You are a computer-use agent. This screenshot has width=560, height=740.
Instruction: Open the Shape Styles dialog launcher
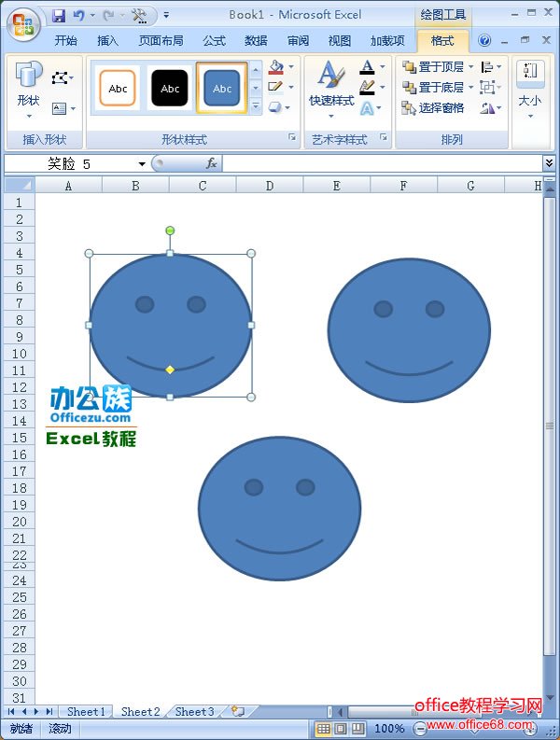(x=292, y=137)
